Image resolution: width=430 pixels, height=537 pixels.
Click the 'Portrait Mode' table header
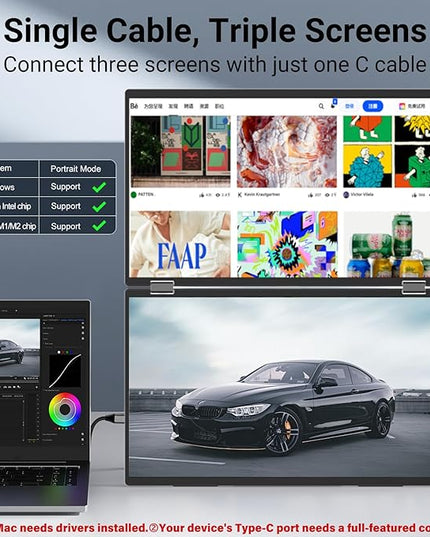(x=76, y=169)
